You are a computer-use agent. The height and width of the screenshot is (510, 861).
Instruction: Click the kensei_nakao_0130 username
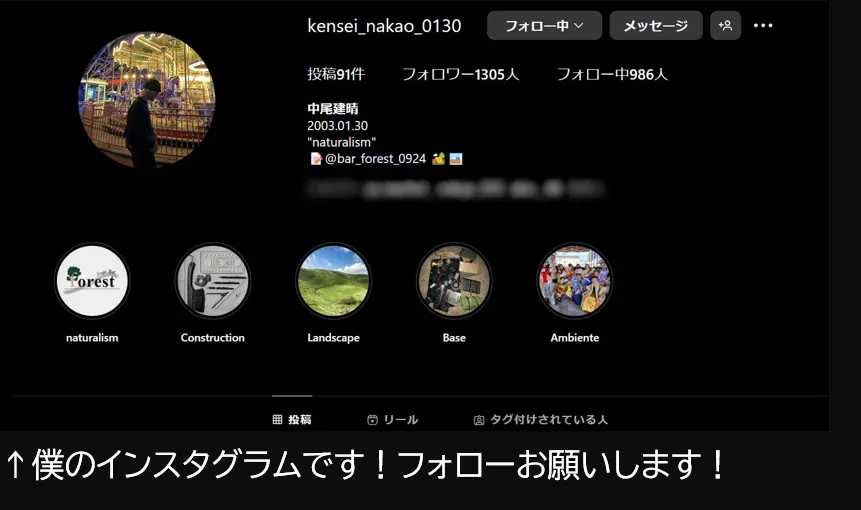pyautogui.click(x=384, y=26)
